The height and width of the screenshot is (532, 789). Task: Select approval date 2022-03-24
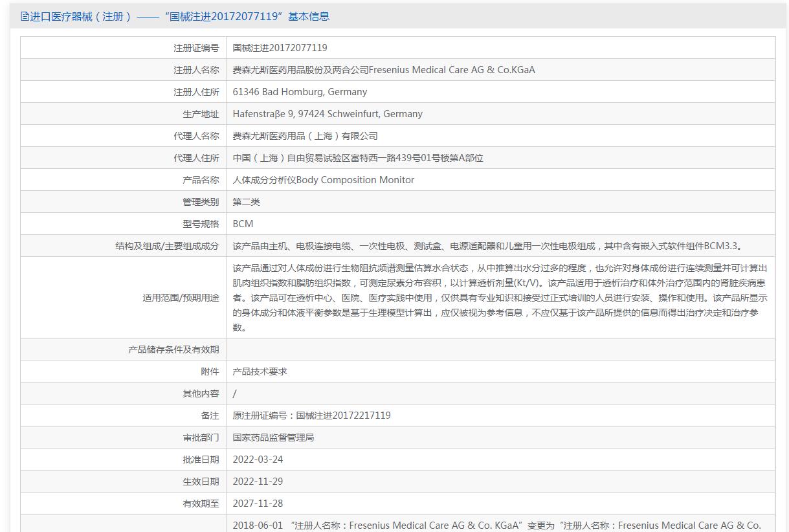pyautogui.click(x=258, y=460)
